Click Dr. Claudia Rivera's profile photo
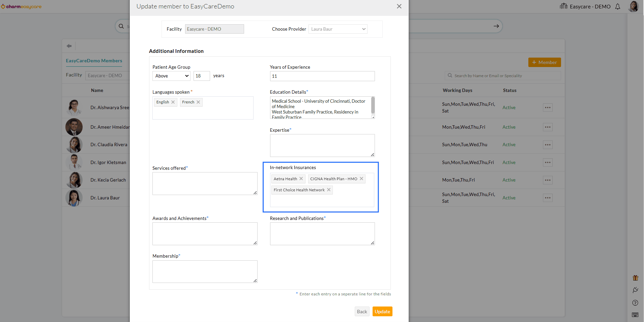Viewport: 644px width, 322px height. tap(74, 144)
